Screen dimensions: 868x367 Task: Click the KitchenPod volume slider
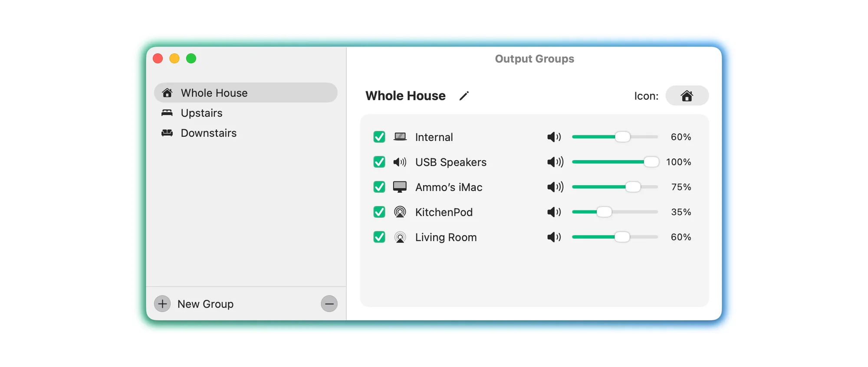coord(615,212)
